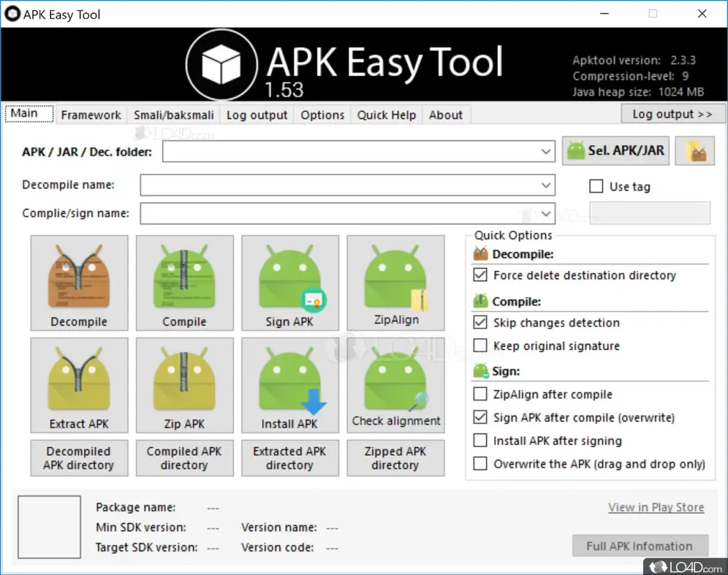The image size is (728, 575).
Task: Select the Main tab
Action: [29, 114]
